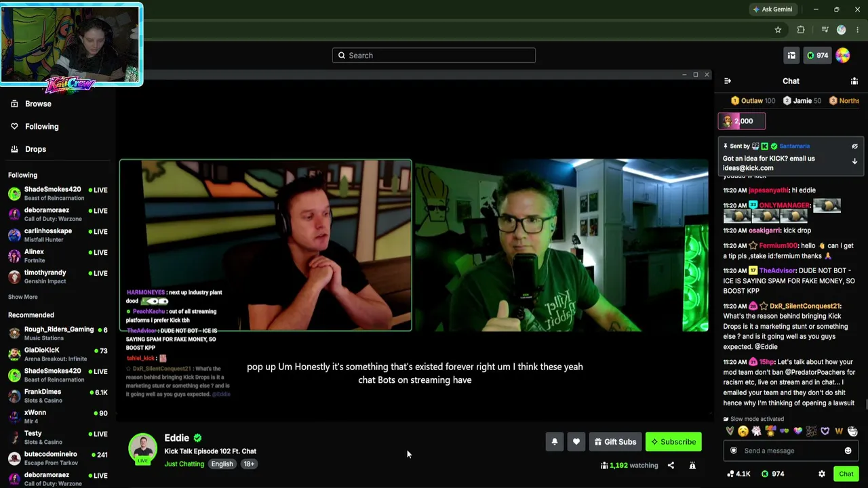This screenshot has width=868, height=488.
Task: Report the stream with the siren icon
Action: (692, 466)
